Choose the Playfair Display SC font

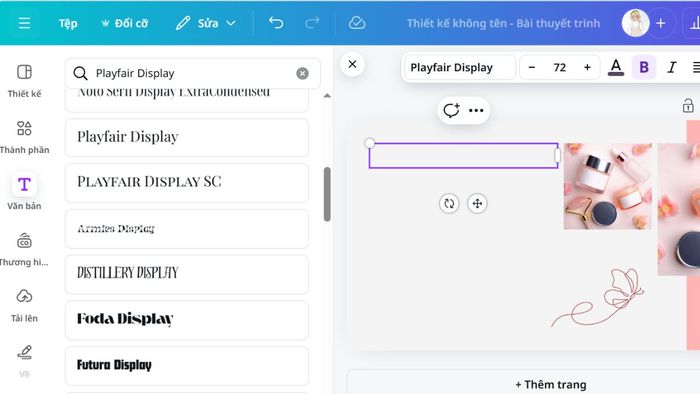tap(187, 183)
